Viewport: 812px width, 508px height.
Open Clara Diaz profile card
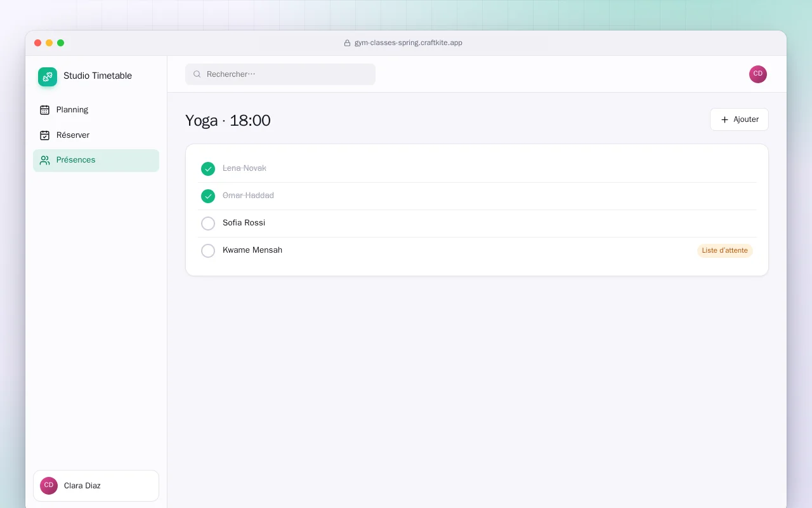click(x=96, y=486)
